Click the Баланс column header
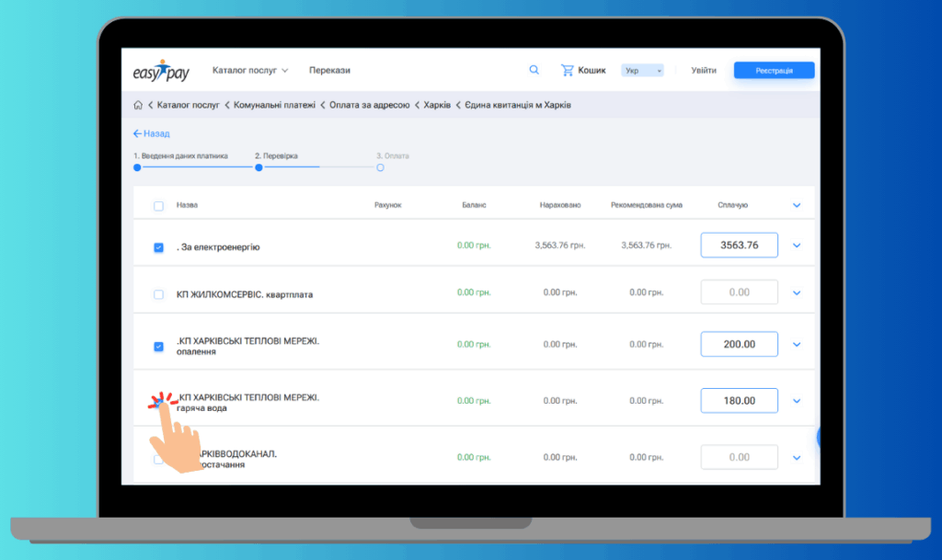The image size is (942, 560). (474, 205)
